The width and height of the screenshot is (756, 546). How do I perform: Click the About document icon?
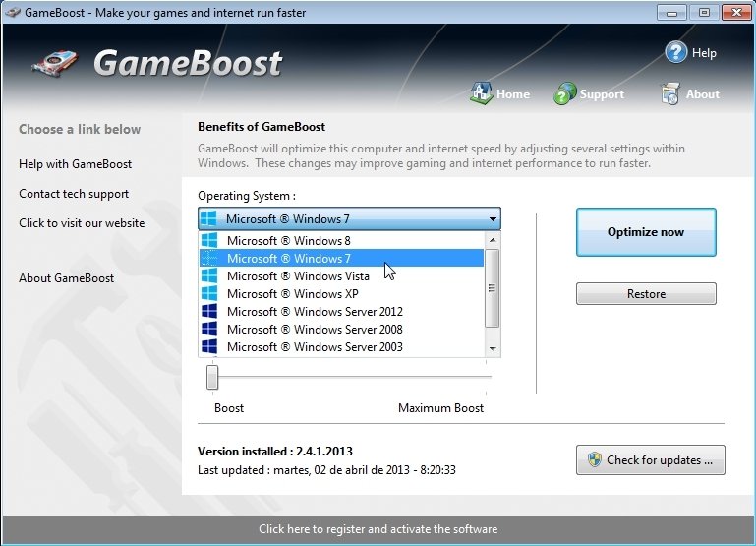tap(670, 93)
